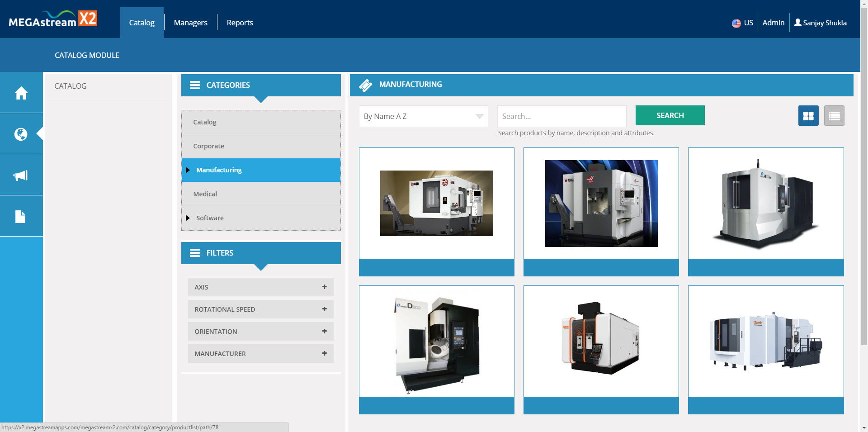Click the search hint text below search box
Screen dimensions: 868x432
tap(576, 133)
